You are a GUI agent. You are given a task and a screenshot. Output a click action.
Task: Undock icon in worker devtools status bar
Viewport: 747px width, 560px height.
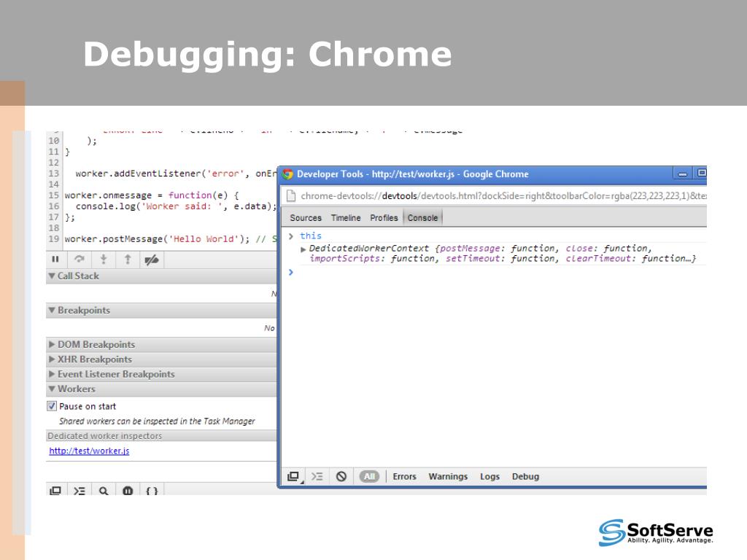[x=293, y=476]
